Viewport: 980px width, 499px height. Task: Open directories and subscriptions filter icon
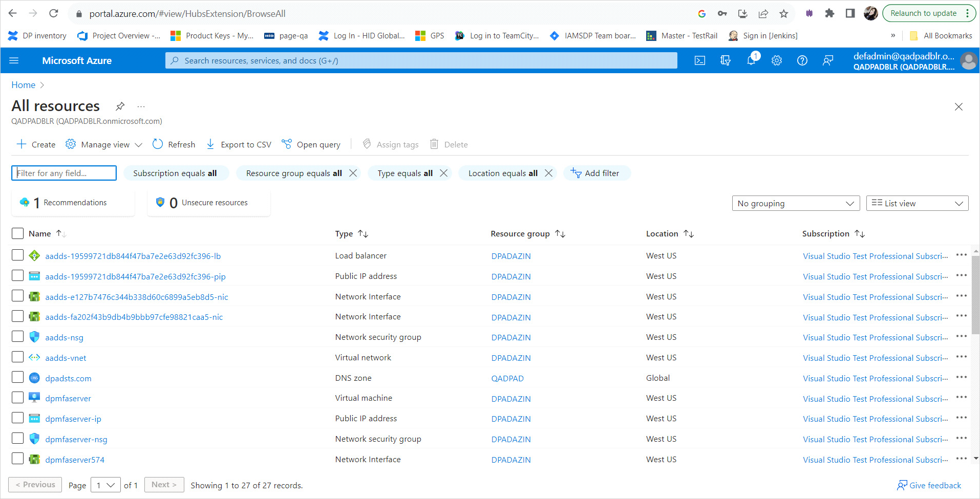point(725,60)
